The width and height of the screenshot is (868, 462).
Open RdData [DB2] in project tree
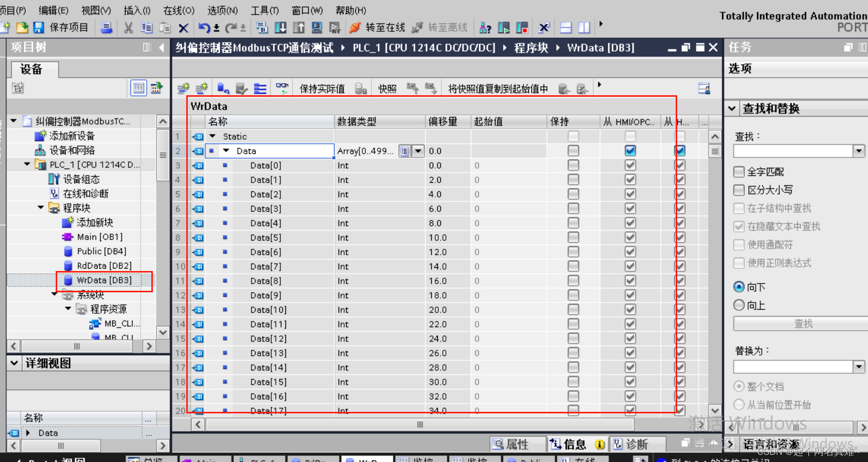point(104,265)
